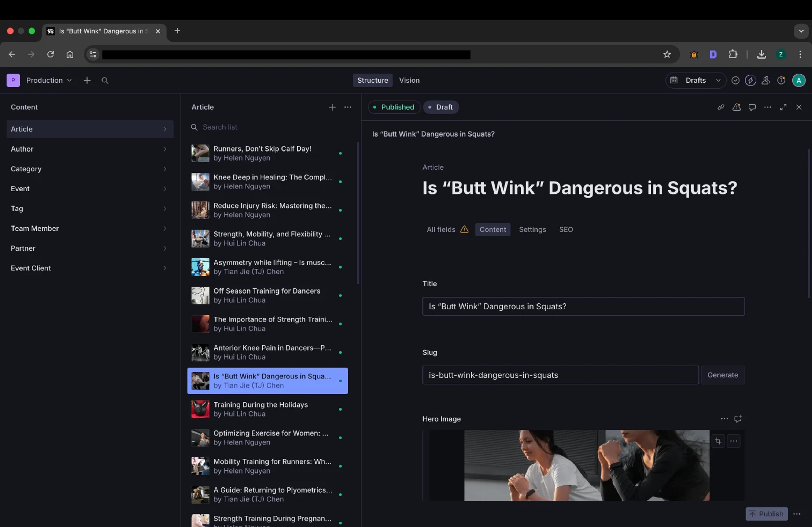
Task: Click the plus icon next to Production
Action: (x=87, y=81)
